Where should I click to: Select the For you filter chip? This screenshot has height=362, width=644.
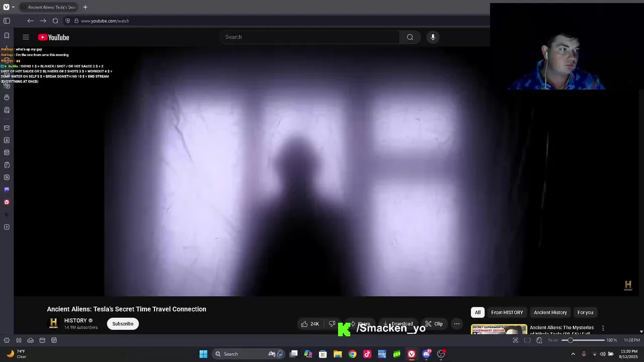click(x=585, y=312)
